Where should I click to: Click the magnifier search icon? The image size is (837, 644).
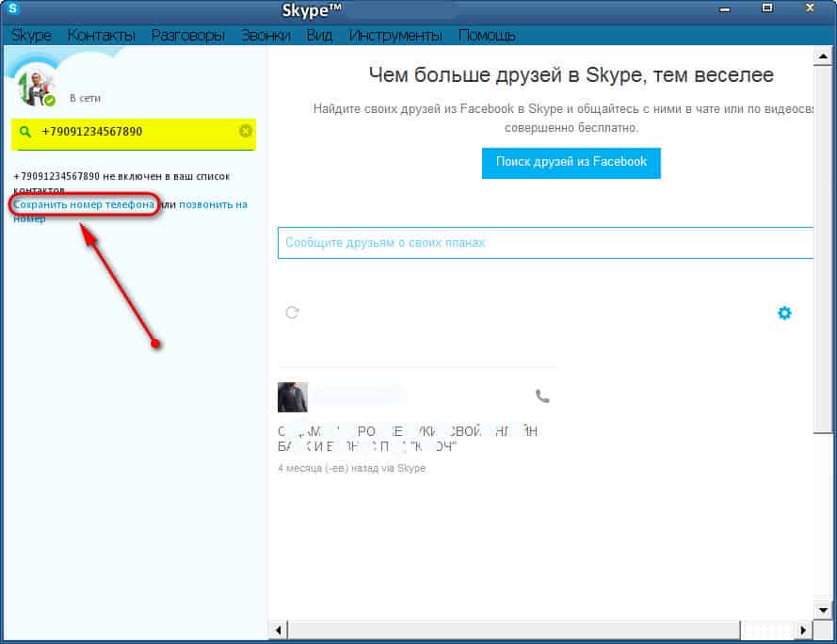[24, 132]
